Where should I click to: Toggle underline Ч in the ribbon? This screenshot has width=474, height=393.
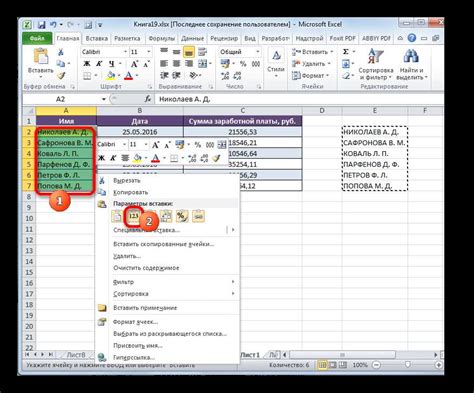(x=112, y=64)
